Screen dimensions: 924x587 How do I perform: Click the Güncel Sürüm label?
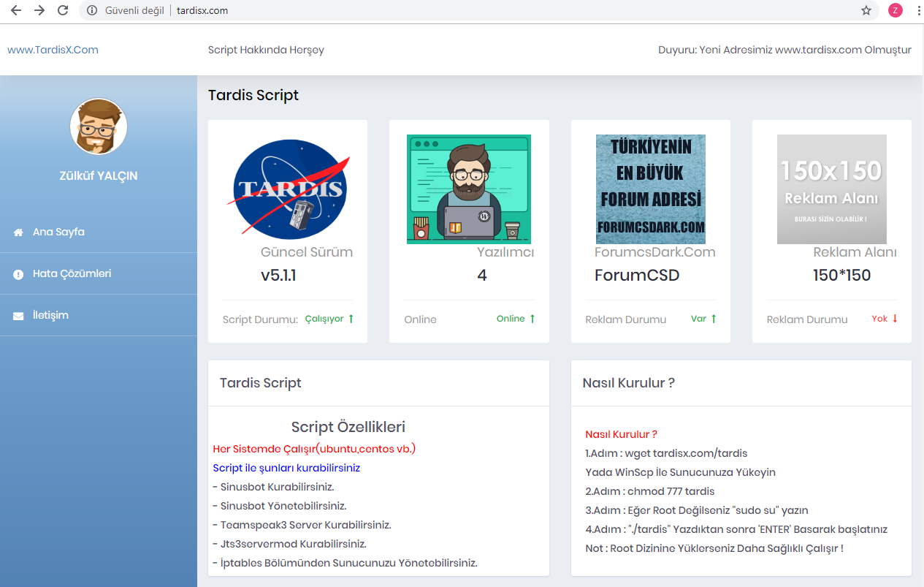pos(307,252)
